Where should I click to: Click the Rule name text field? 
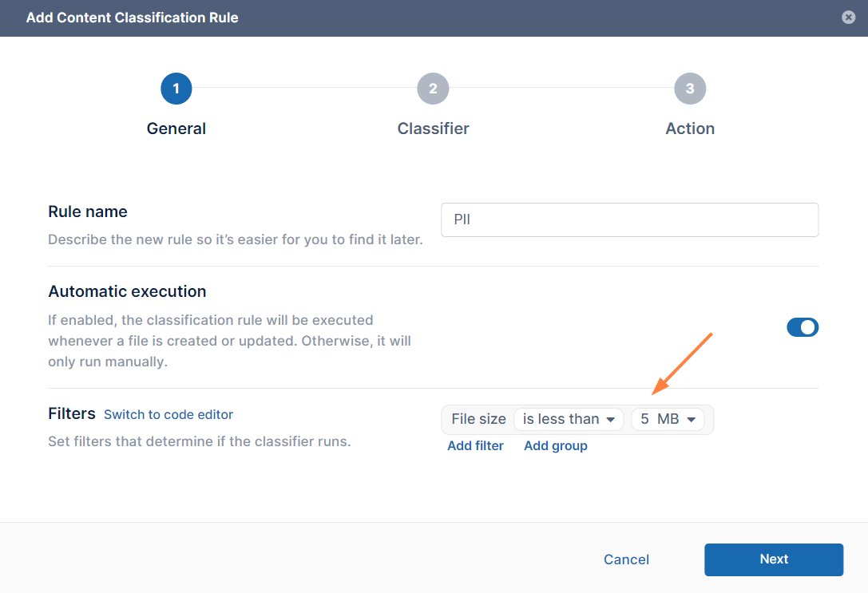(629, 219)
